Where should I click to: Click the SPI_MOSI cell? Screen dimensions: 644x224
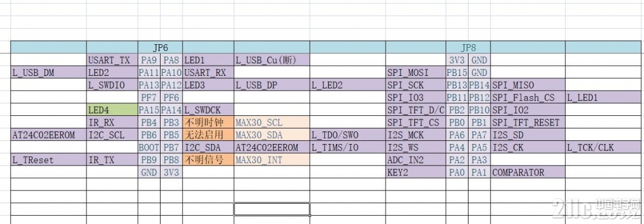pos(416,73)
